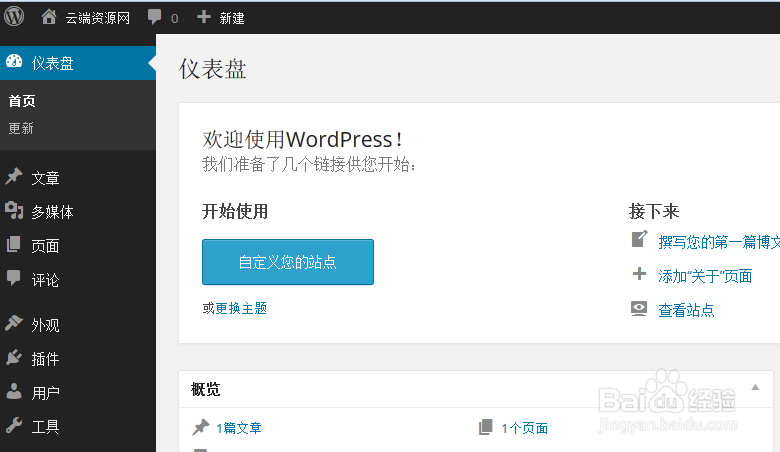Open 评论 menu
The image size is (780, 452).
[x=45, y=280]
